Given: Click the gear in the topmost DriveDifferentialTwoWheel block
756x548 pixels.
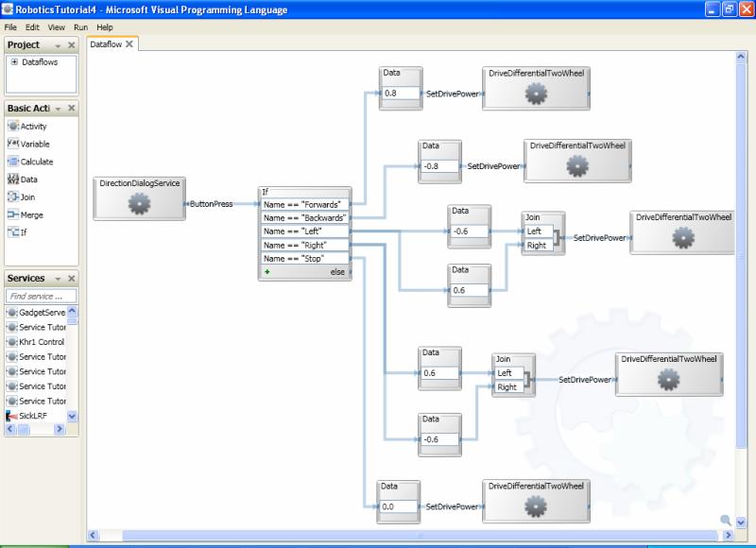Looking at the screenshot, I should 535,94.
